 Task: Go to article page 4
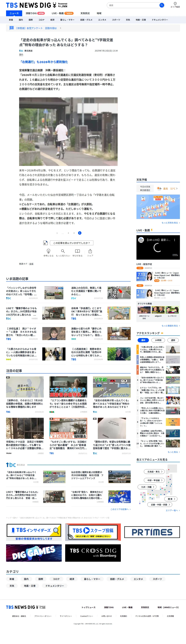point(74,233)
